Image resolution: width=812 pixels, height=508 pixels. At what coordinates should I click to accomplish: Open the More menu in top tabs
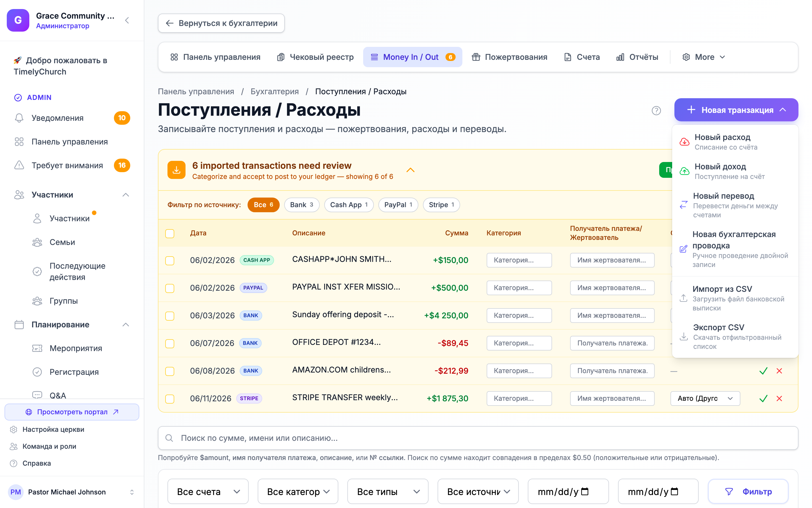(x=704, y=57)
